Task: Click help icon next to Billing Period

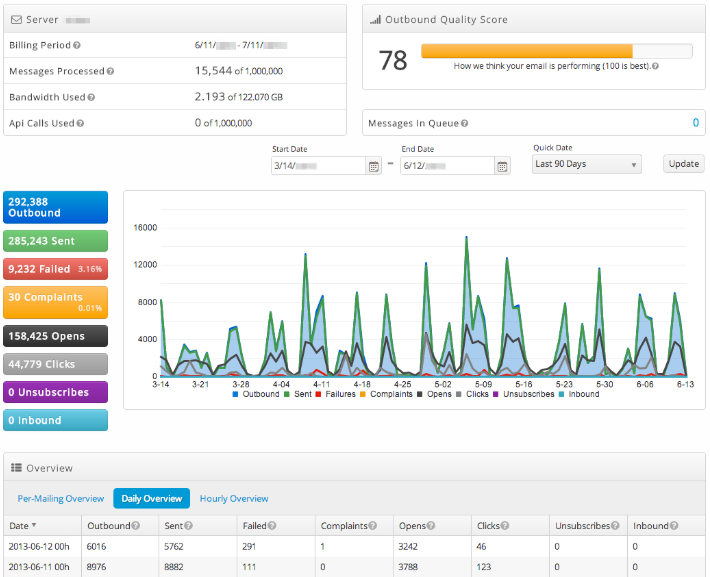Action: point(77,46)
